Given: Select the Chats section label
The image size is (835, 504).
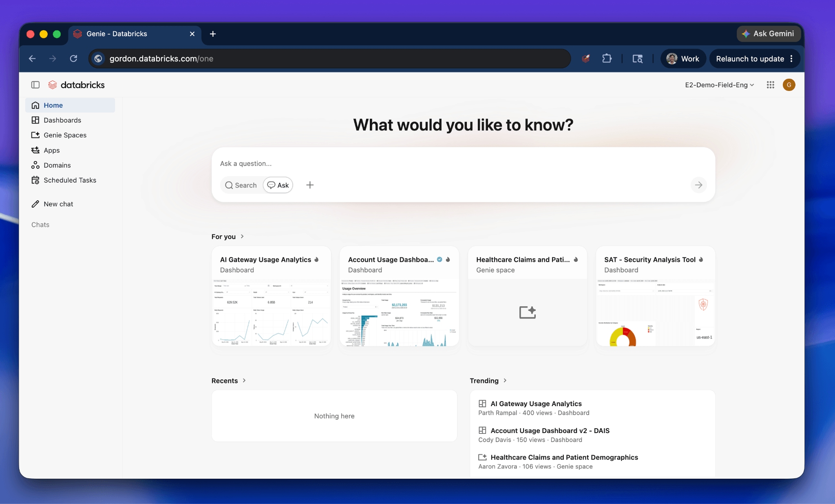Looking at the screenshot, I should (40, 225).
